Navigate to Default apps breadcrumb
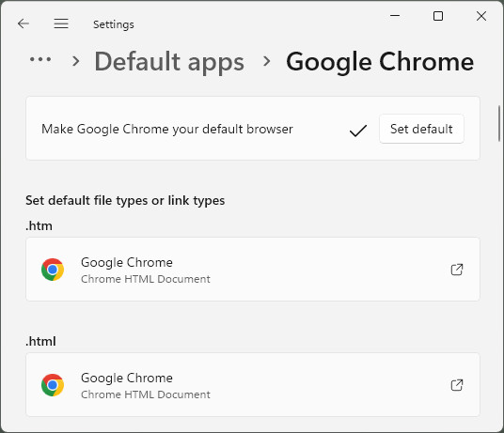 click(x=169, y=62)
